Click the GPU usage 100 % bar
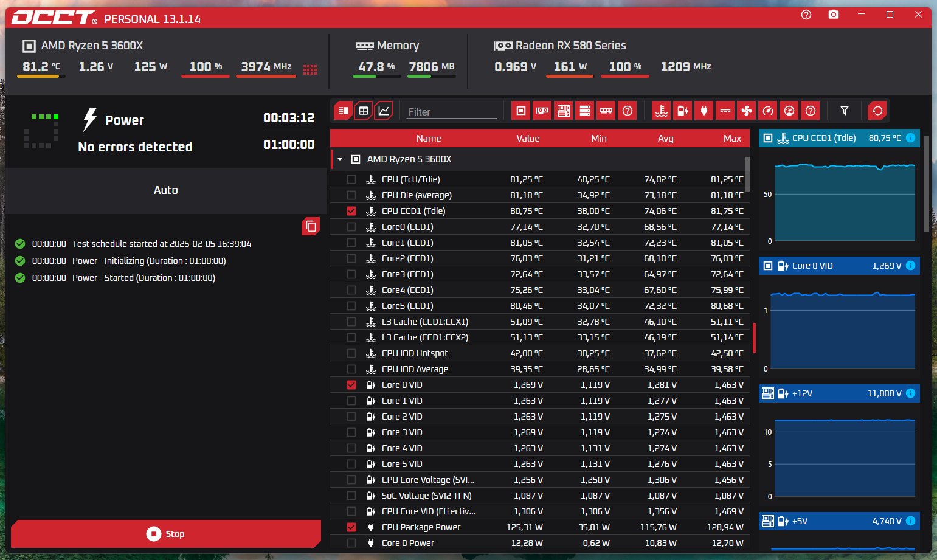This screenshot has width=937, height=560. (x=625, y=77)
